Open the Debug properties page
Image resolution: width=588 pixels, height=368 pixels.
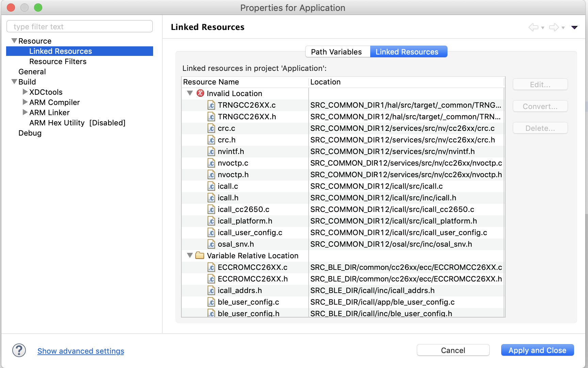click(30, 133)
